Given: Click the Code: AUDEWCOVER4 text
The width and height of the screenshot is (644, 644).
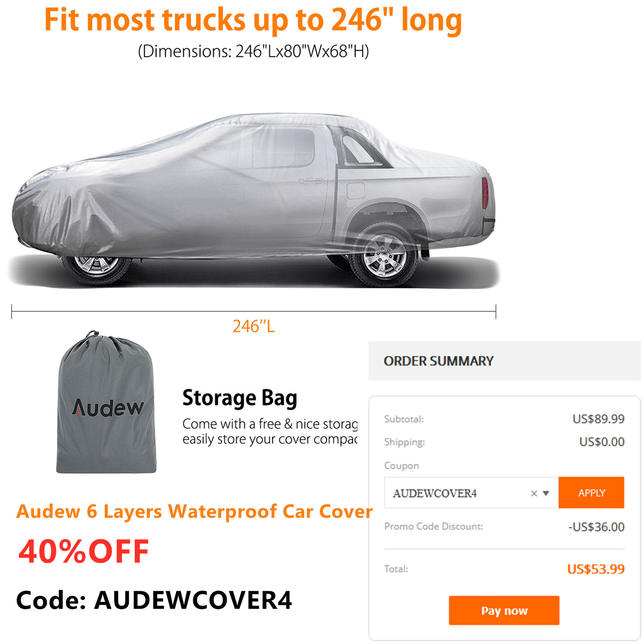Looking at the screenshot, I should [x=154, y=600].
